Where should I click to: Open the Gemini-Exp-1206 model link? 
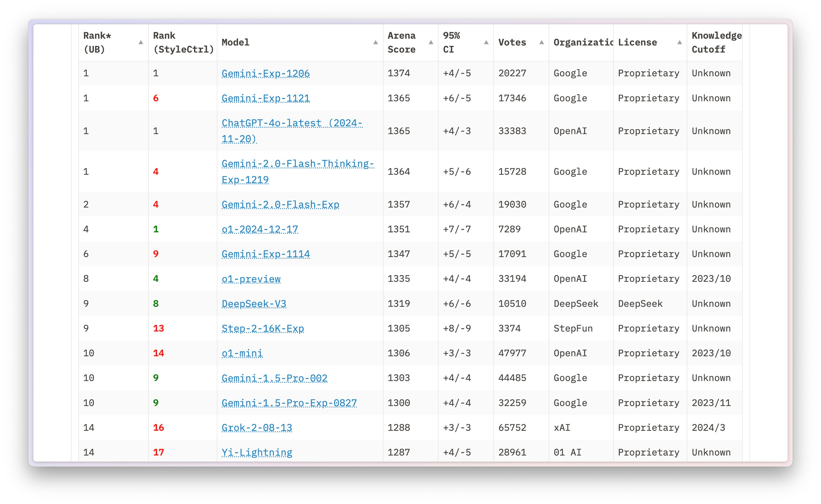(266, 73)
